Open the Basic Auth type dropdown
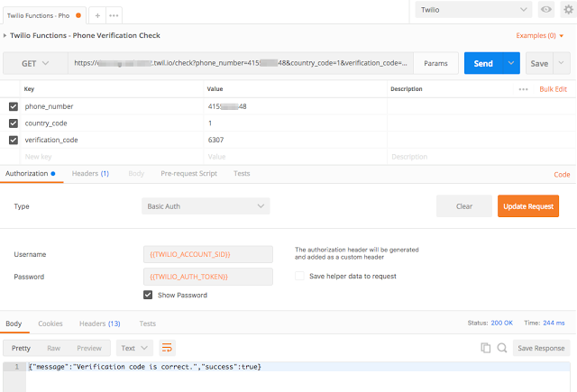This screenshot has width=577, height=392. (x=206, y=206)
